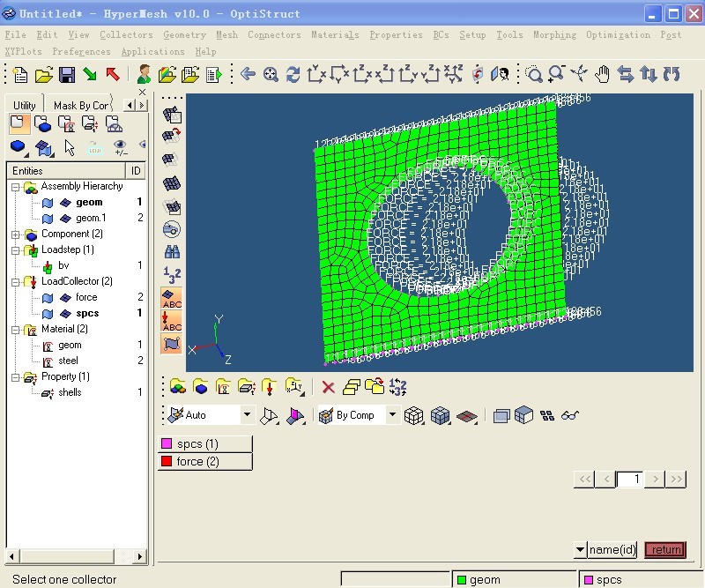
Task: Click the glasses visualization icon
Action: point(569,415)
